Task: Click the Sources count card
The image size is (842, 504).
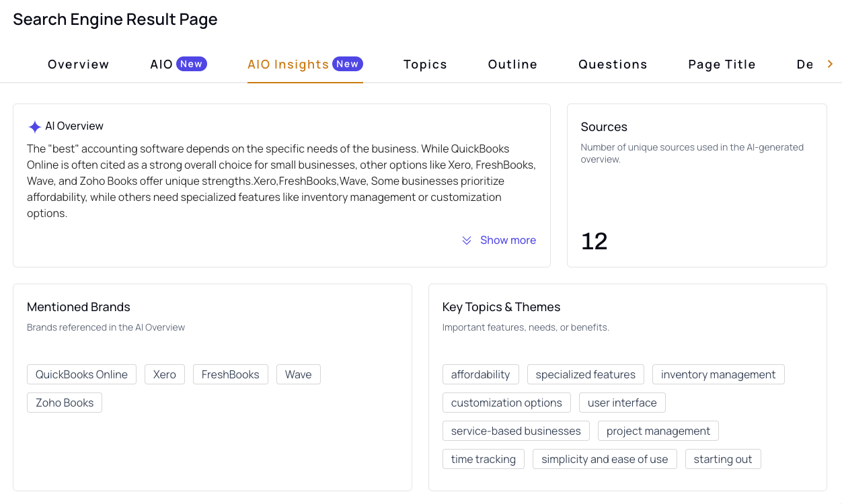Action: click(697, 185)
